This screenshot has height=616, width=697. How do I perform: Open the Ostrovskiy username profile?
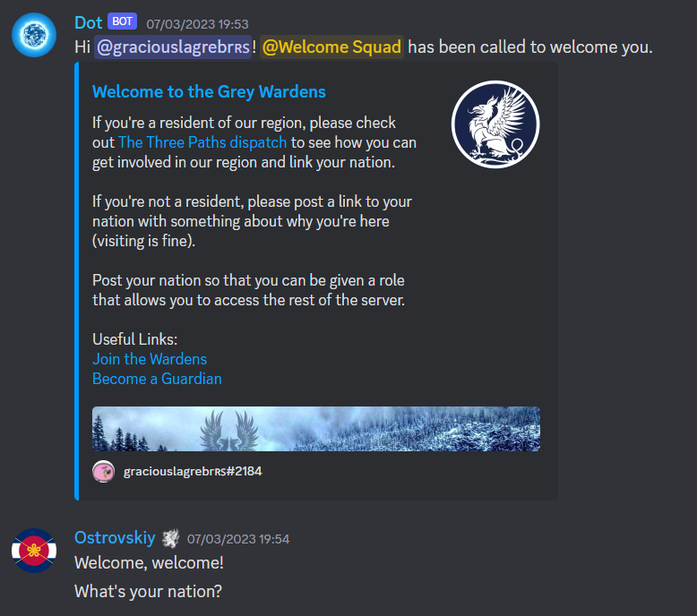[x=115, y=538]
